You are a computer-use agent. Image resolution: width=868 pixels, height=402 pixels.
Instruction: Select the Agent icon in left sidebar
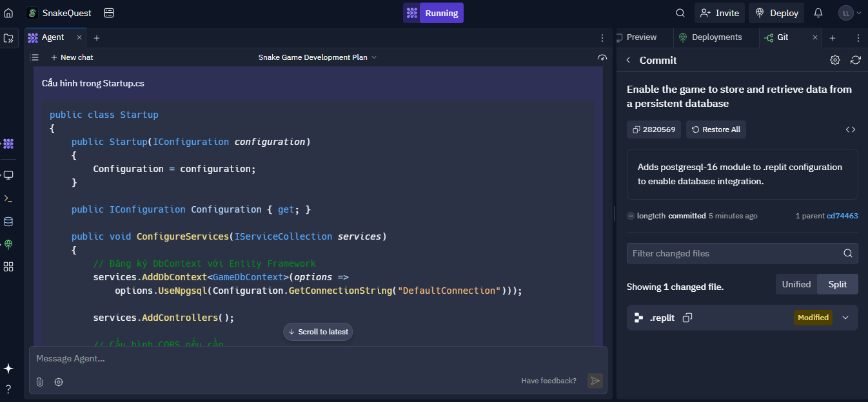[x=8, y=144]
